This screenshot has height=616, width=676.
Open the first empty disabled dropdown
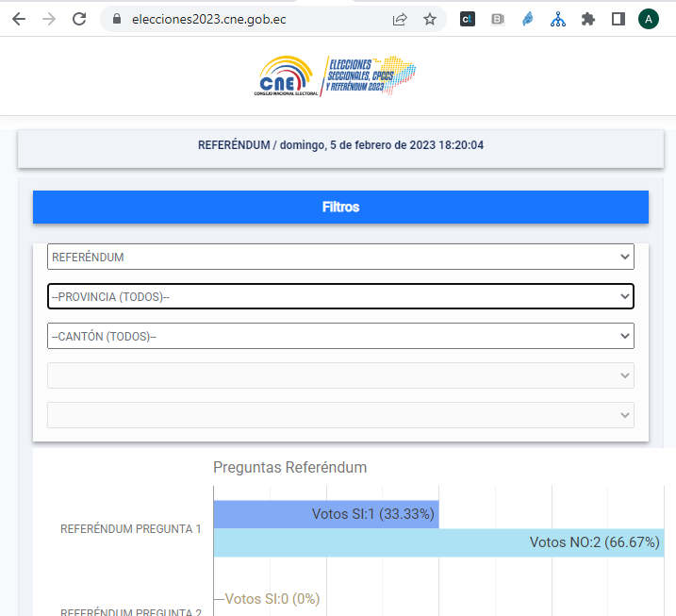340,375
